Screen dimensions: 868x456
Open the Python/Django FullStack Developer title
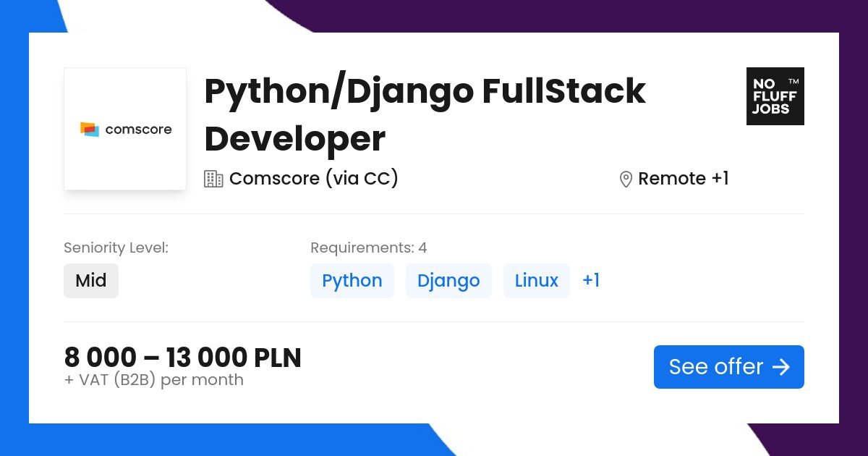[425, 114]
